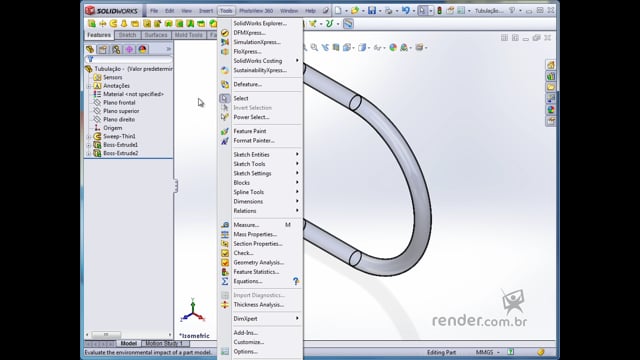Open the FeatureManager design tree tab icon

(90, 49)
